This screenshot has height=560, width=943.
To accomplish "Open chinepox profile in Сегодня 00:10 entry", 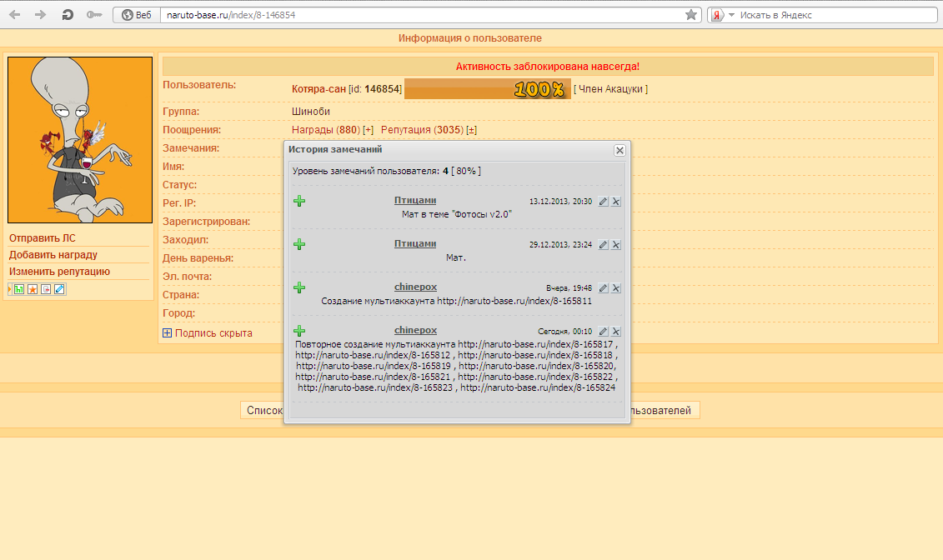I will (415, 330).
